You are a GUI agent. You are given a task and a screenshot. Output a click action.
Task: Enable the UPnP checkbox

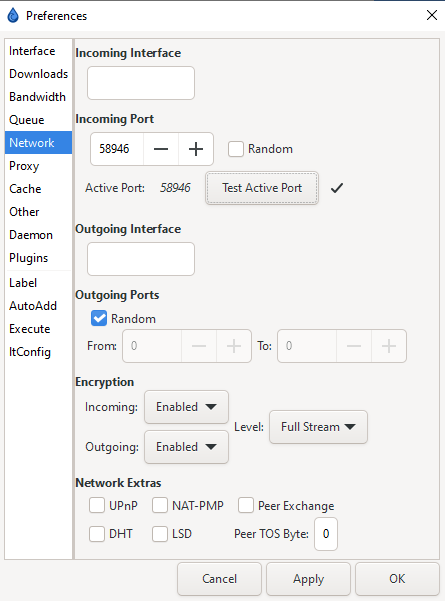pyautogui.click(x=97, y=505)
